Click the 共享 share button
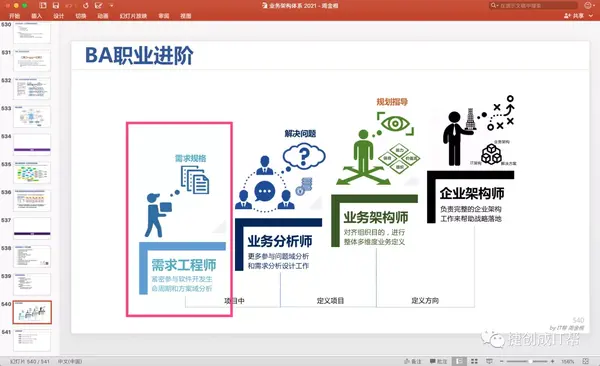The image size is (600, 366). pyautogui.click(x=574, y=16)
